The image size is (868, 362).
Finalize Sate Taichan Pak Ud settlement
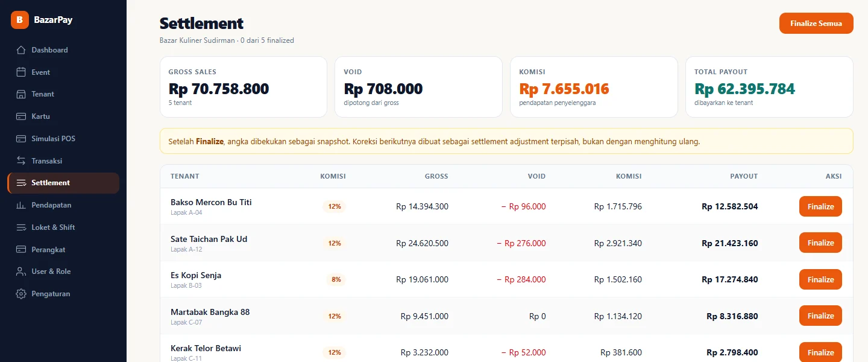[820, 243]
